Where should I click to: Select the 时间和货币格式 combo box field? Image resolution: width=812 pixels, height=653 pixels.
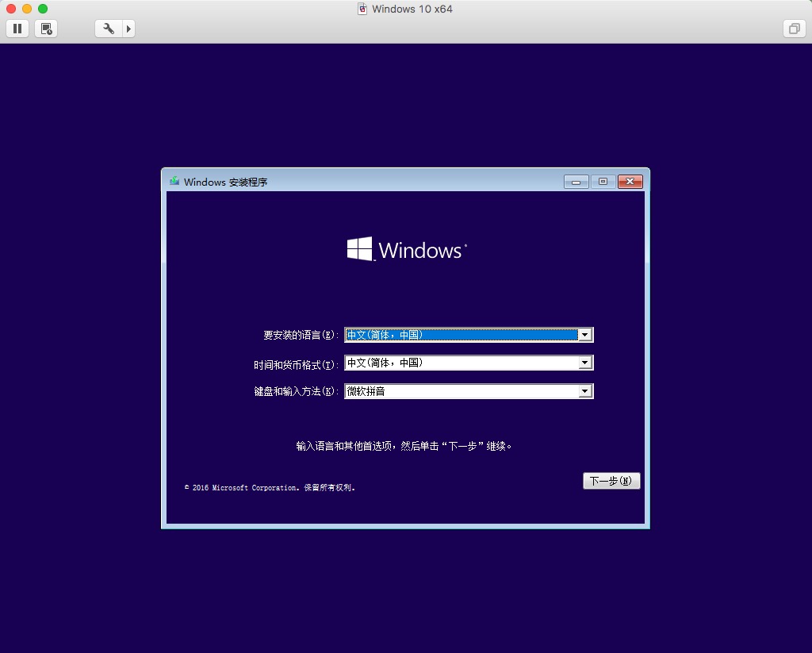click(469, 363)
